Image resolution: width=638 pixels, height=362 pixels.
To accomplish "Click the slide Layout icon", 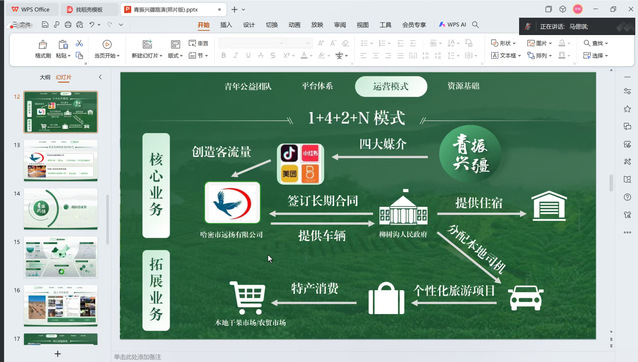I will [x=175, y=44].
